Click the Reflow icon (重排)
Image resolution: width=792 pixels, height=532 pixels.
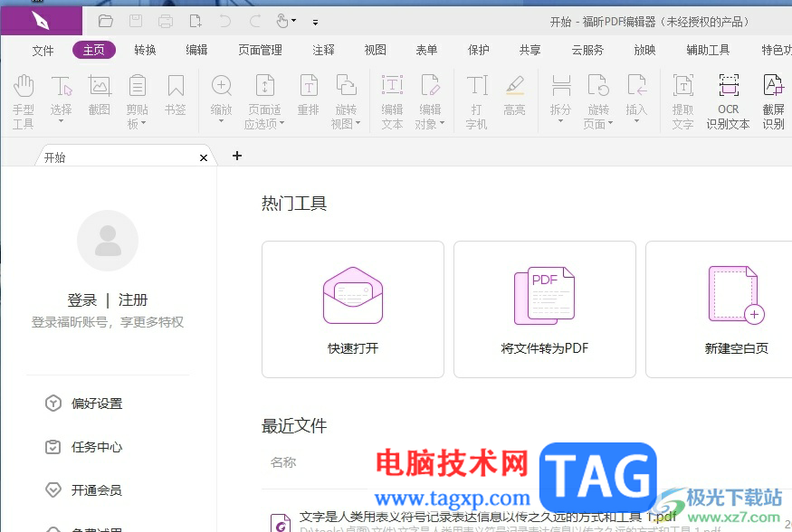tap(308, 95)
